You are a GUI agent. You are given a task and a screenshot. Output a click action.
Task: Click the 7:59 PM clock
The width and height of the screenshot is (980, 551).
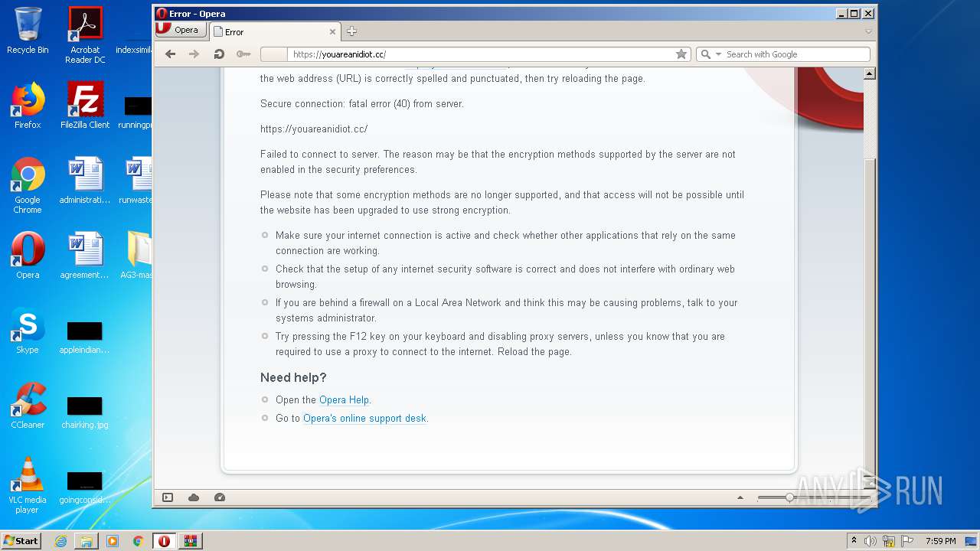940,541
